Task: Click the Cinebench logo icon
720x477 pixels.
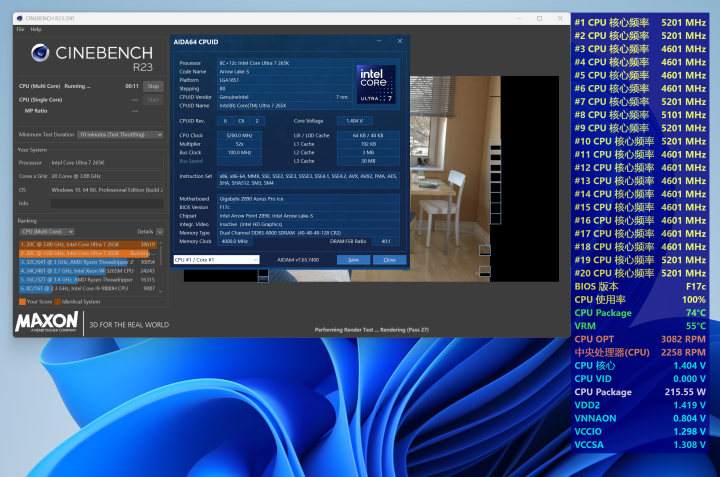Action: (40, 53)
